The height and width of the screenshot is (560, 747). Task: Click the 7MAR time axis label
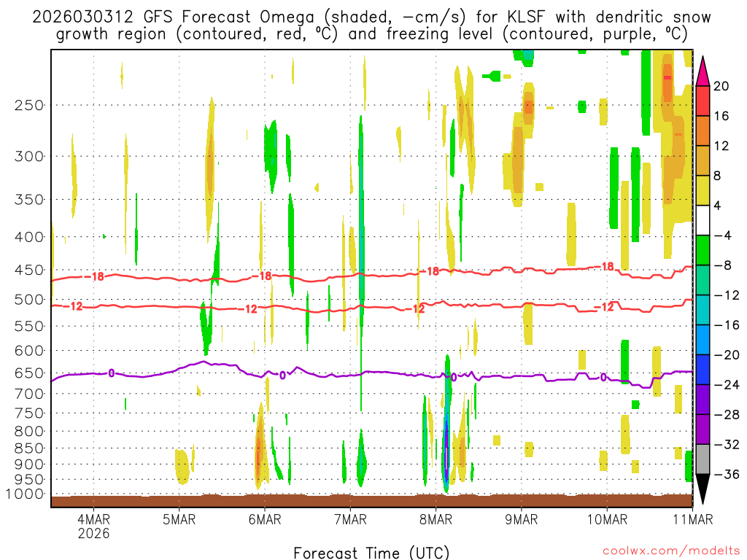(351, 519)
